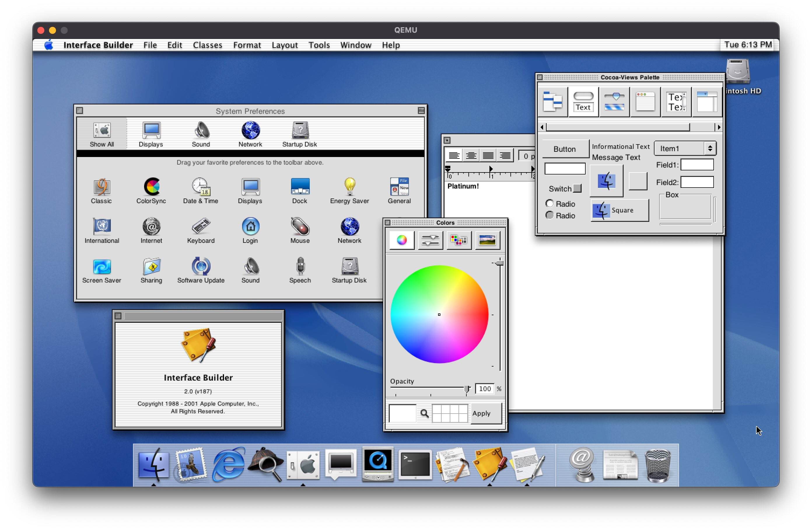812x530 pixels.
Task: Click the Finder-face image button in palette
Action: click(606, 181)
